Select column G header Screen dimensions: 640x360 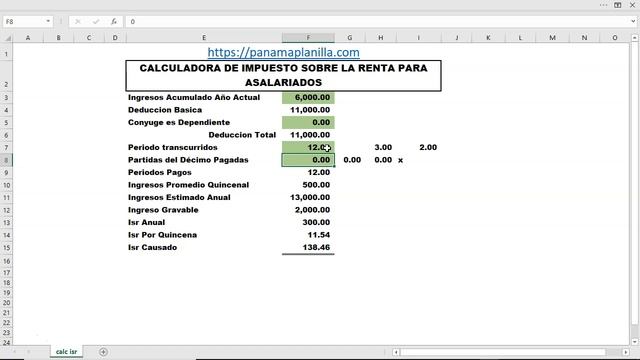click(350, 38)
